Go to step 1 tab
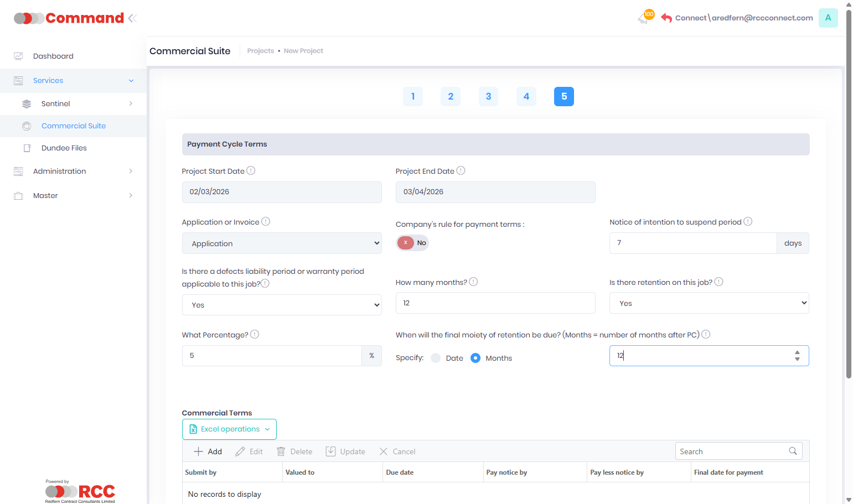The height and width of the screenshot is (504, 853). pos(413,96)
